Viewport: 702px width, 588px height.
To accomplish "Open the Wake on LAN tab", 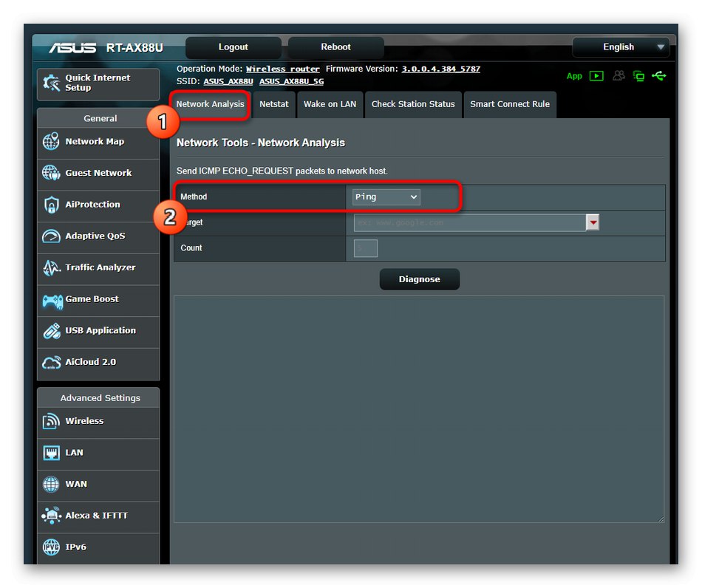I will click(330, 104).
